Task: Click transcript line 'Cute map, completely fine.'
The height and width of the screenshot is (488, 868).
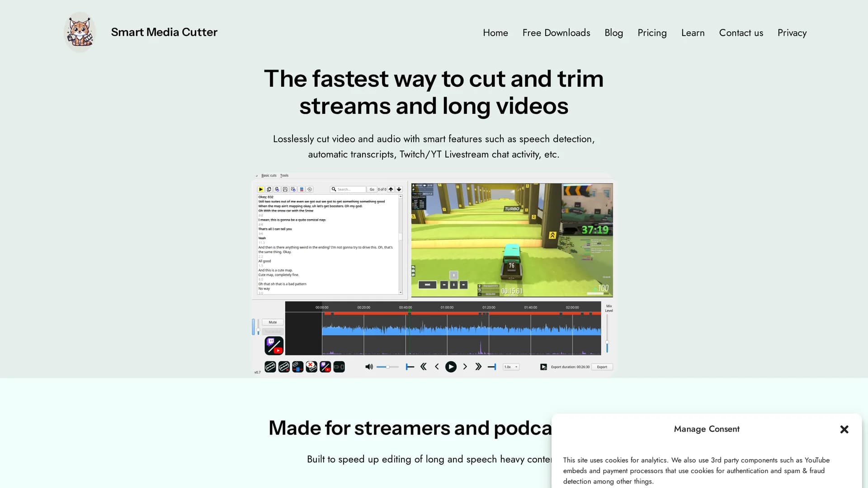Action: pos(278,275)
